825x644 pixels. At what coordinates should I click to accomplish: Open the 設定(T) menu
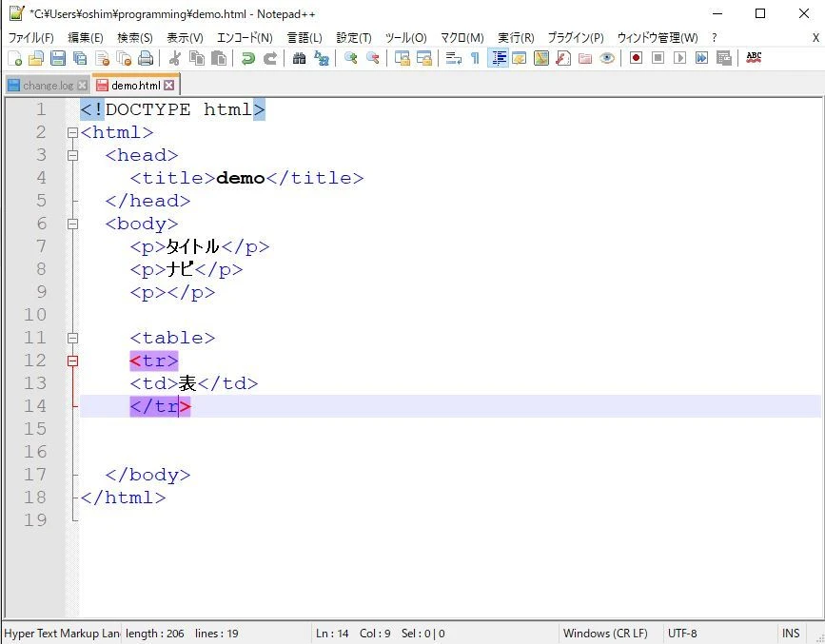point(354,38)
